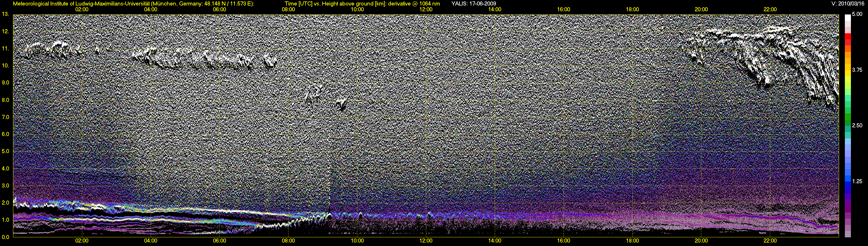Click the 5.0 height axis label
This screenshot has width=868, height=246.
click(5, 151)
